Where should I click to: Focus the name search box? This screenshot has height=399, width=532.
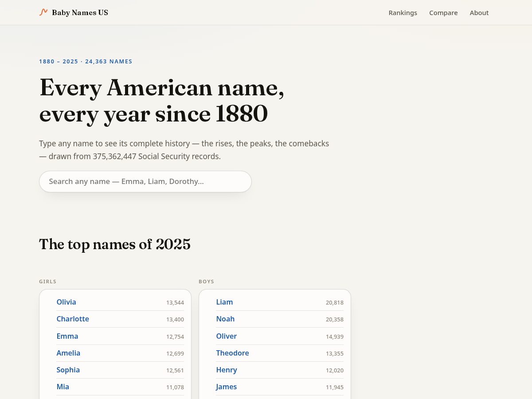pyautogui.click(x=145, y=181)
